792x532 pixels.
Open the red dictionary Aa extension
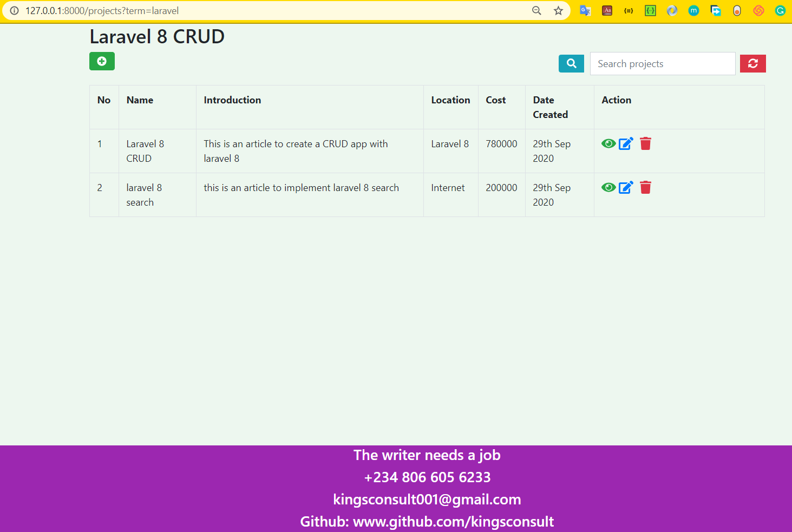607,10
